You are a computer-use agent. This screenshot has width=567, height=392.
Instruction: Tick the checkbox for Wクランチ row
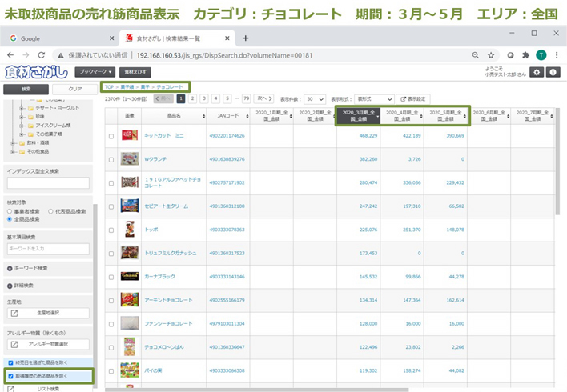[x=111, y=160]
